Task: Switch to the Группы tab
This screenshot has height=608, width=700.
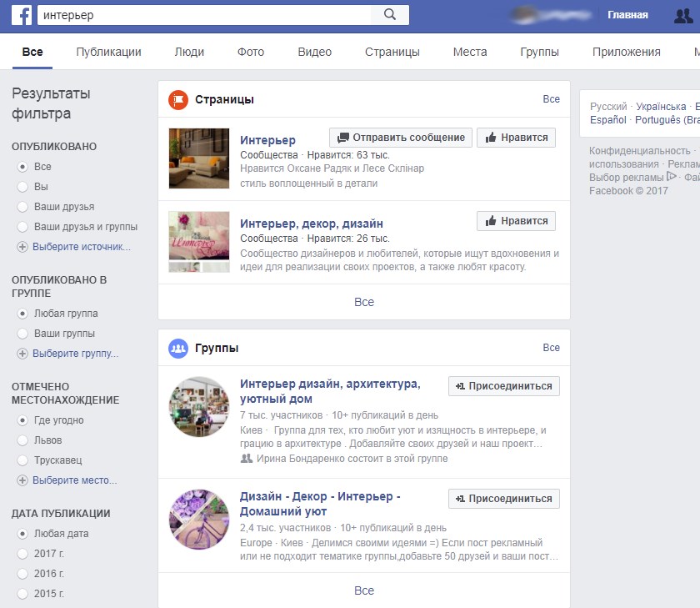Action: (540, 52)
